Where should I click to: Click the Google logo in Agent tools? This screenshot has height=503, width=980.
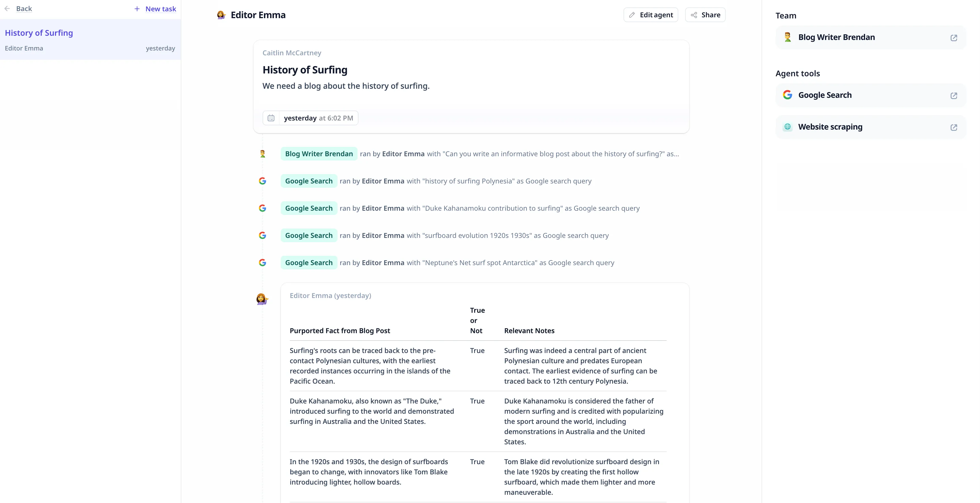[x=788, y=95]
